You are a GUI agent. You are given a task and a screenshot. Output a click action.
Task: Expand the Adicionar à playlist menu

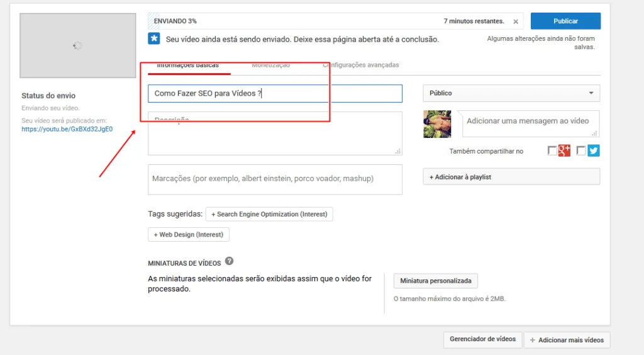(511, 177)
